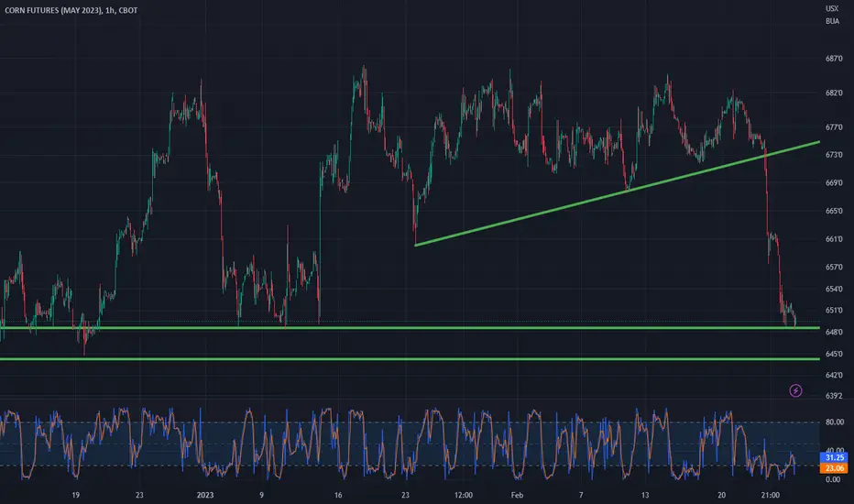854x504 pixels.
Task: Click the 654'0 price axis label
Action: click(834, 289)
